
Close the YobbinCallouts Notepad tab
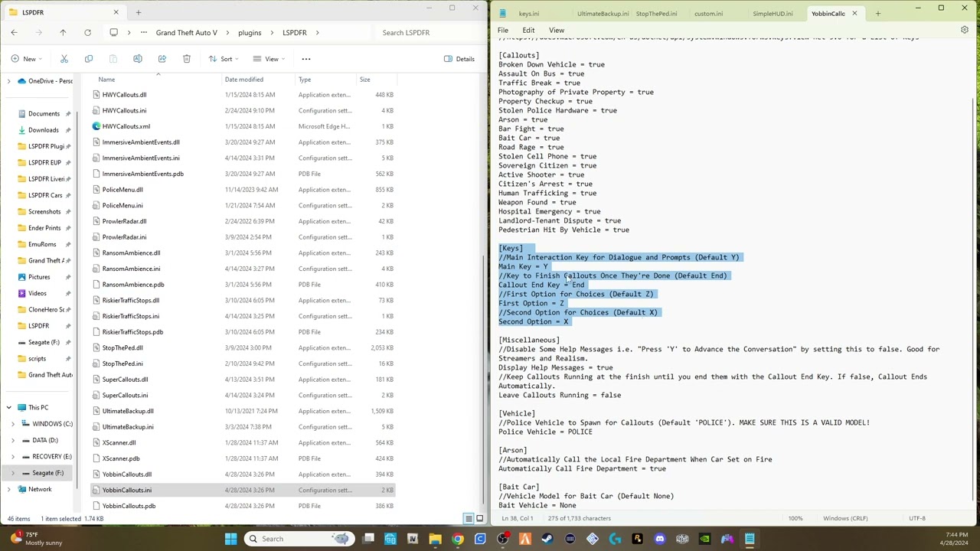854,13
